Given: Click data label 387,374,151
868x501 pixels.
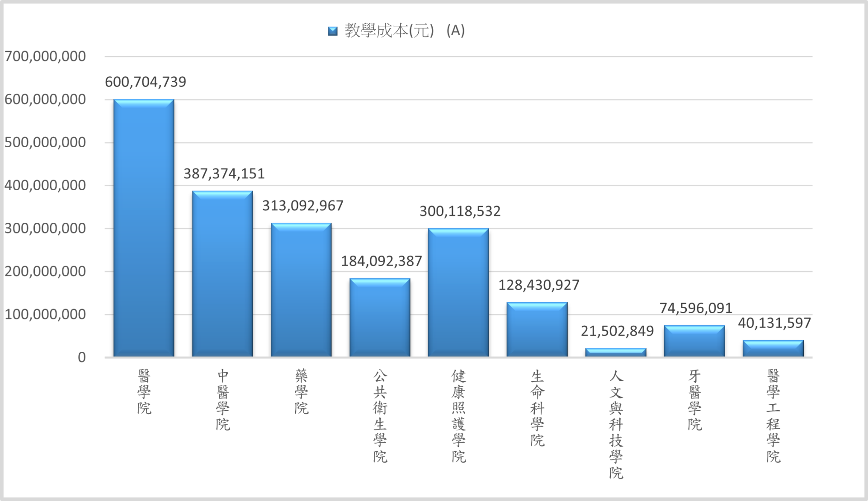Looking at the screenshot, I should coord(224,173).
